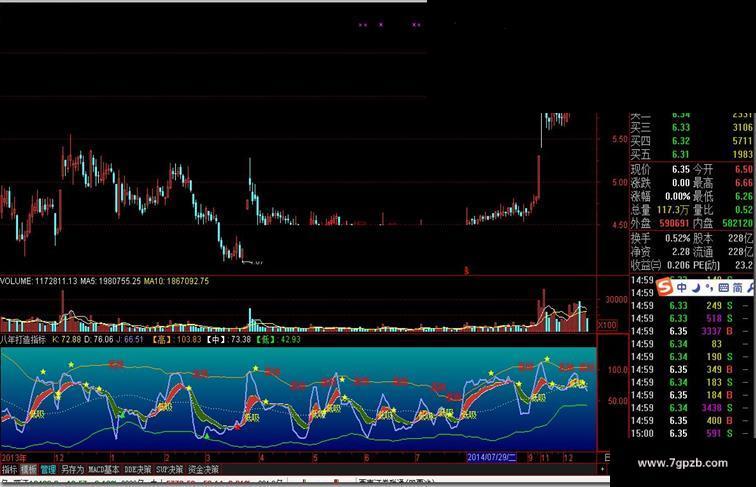Switch to the MACD基本 template
Viewport: 756px width, 487px height.
click(104, 469)
